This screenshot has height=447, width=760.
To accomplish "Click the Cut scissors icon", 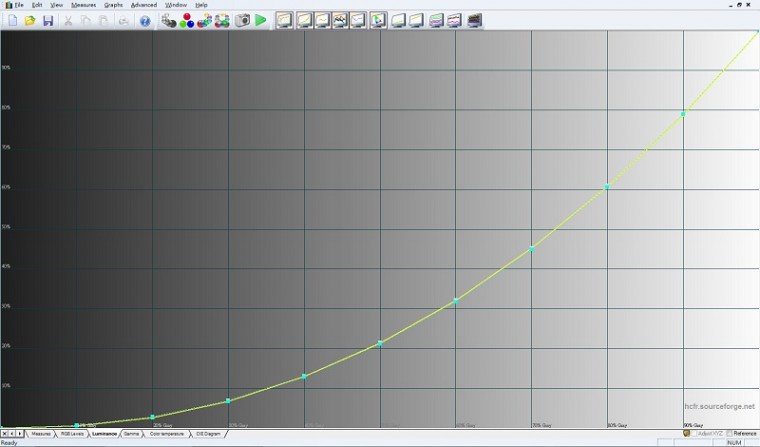I will tap(68, 21).
